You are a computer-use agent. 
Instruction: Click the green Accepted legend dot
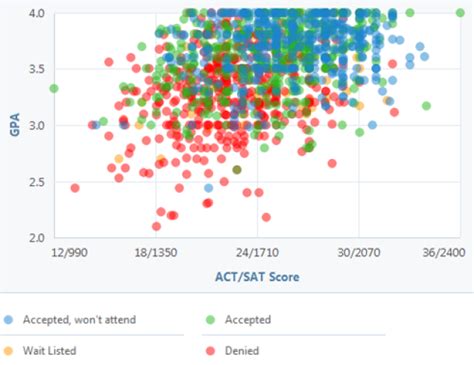pos(210,320)
